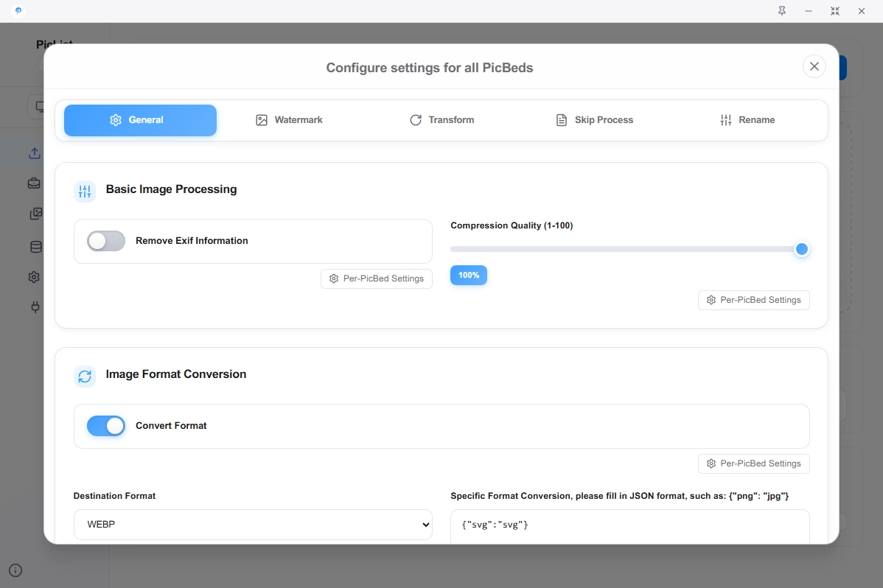Viewport: 883px width, 588px height.
Task: Enable the Remove Exif Information toggle
Action: (106, 241)
